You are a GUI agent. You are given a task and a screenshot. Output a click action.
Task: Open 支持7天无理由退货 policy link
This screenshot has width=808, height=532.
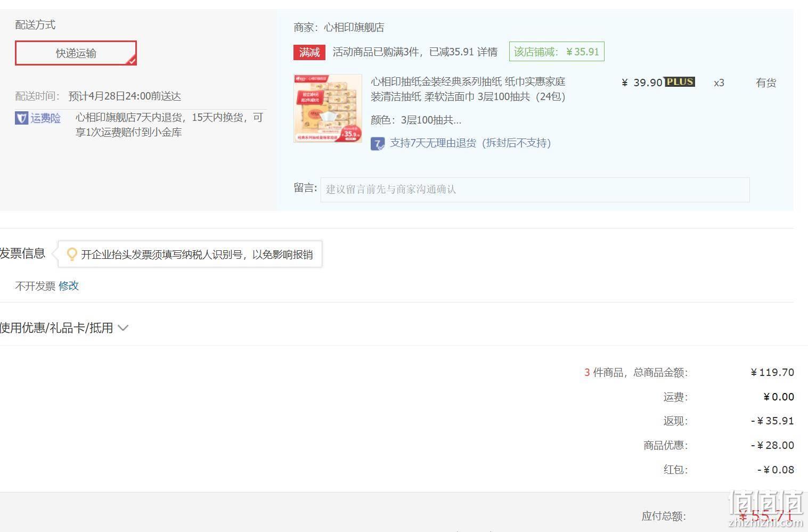pyautogui.click(x=470, y=143)
